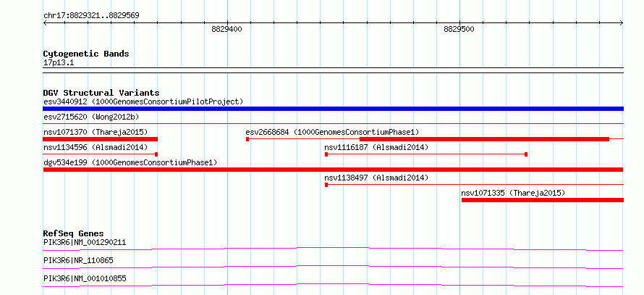Click the magenta PIK3R6|NM_001290211 gene line
Image resolution: width=644 pixels, height=295 pixels.
(333, 249)
